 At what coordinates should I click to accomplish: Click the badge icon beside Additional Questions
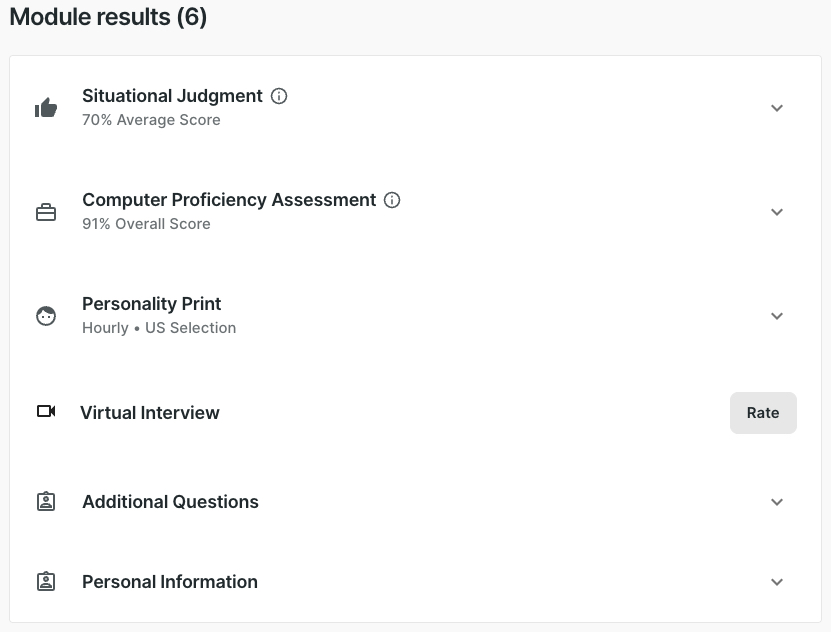click(x=46, y=502)
